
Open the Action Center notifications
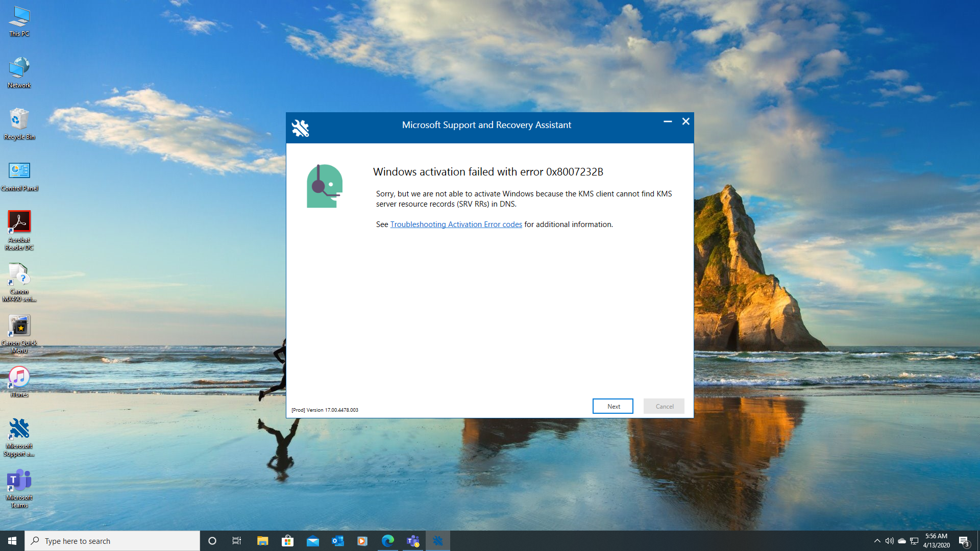click(964, 541)
